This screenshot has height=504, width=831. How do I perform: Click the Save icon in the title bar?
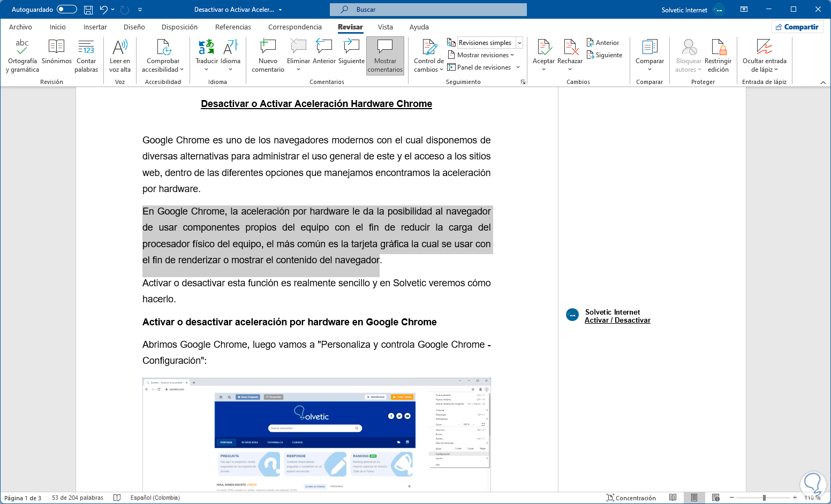coord(88,10)
